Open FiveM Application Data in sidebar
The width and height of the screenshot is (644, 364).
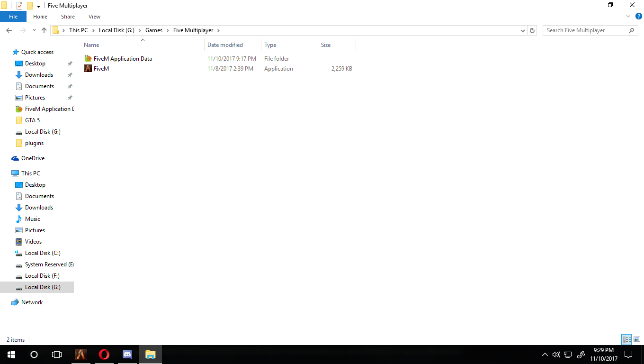[49, 109]
